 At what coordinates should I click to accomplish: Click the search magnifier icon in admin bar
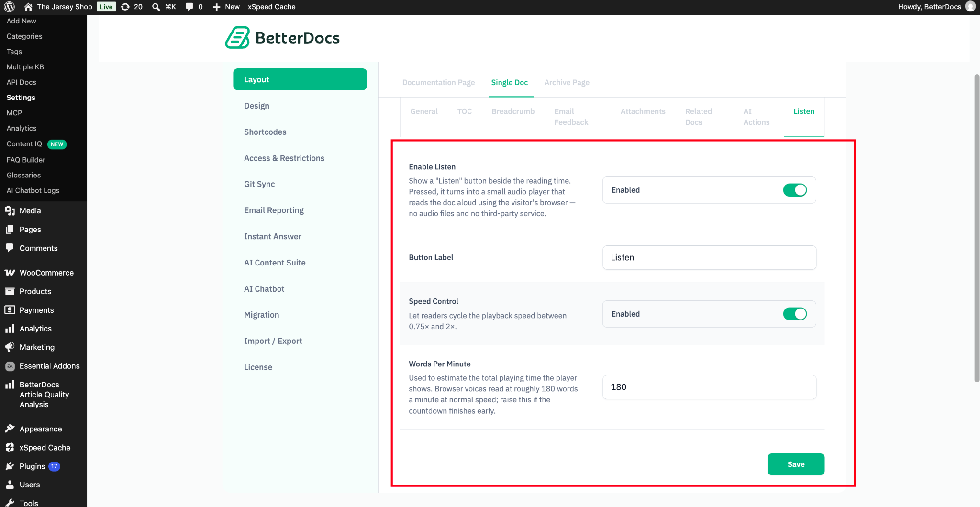156,7
